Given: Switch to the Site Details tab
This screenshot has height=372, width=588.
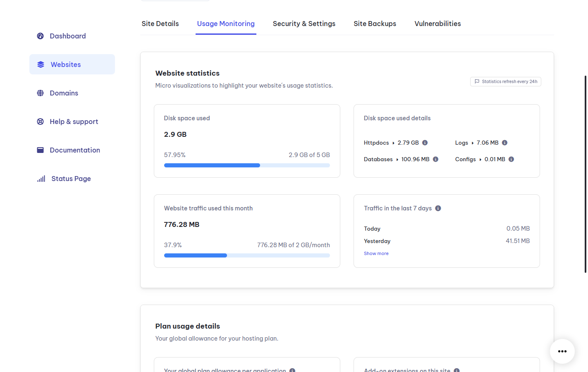Looking at the screenshot, I should point(160,24).
